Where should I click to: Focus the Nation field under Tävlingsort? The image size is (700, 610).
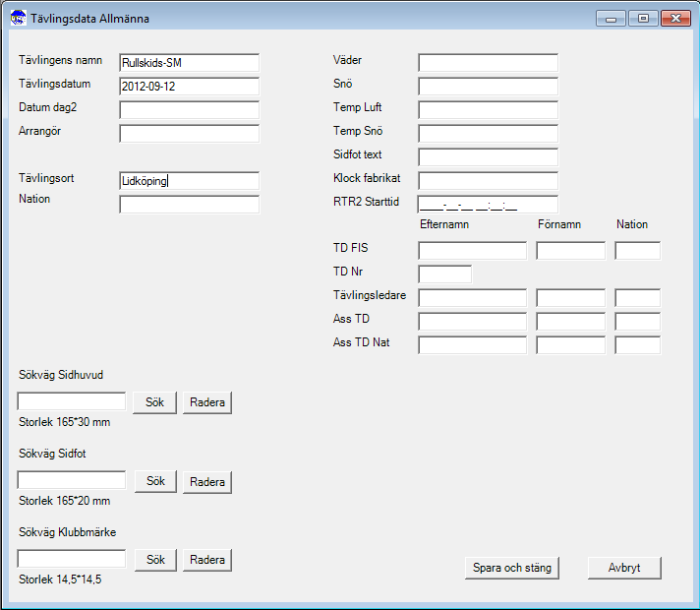190,205
